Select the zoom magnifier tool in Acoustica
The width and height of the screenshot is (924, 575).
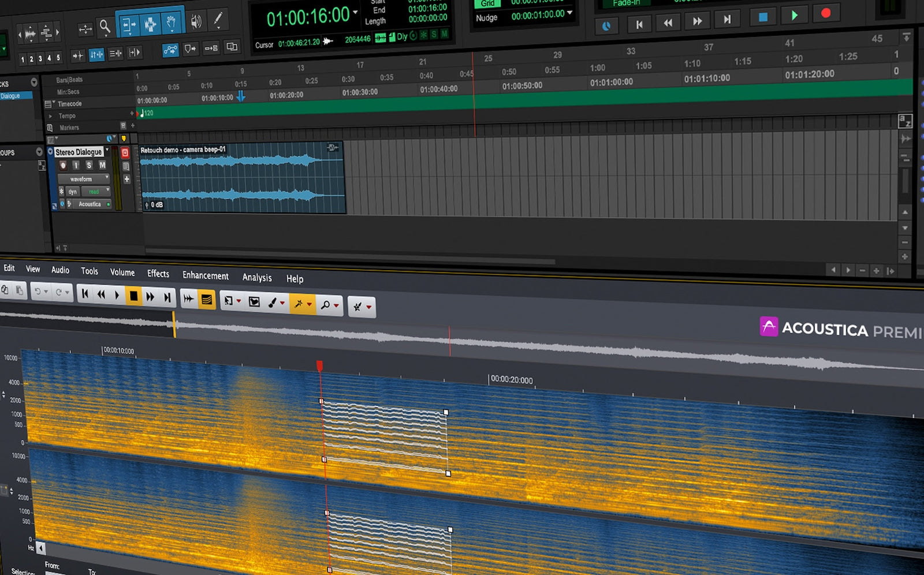click(326, 305)
